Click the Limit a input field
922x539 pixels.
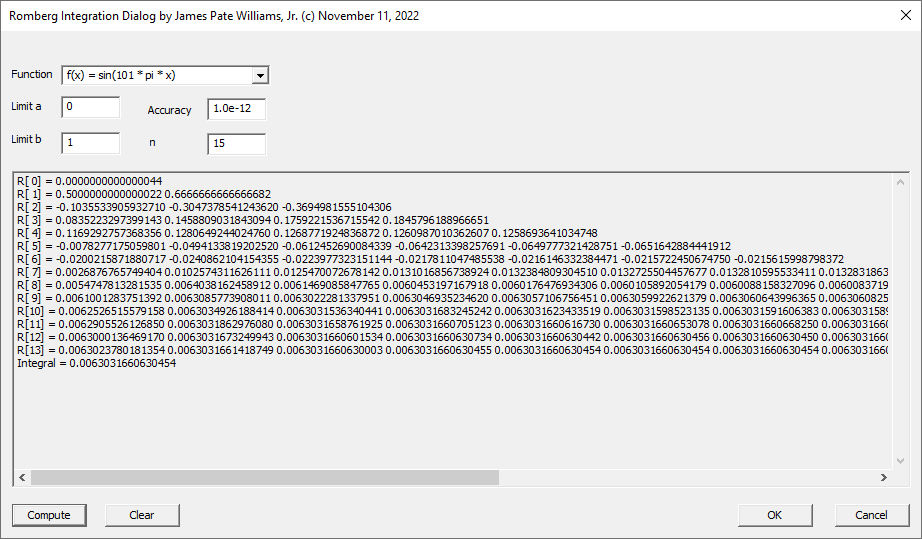pyautogui.click(x=90, y=107)
